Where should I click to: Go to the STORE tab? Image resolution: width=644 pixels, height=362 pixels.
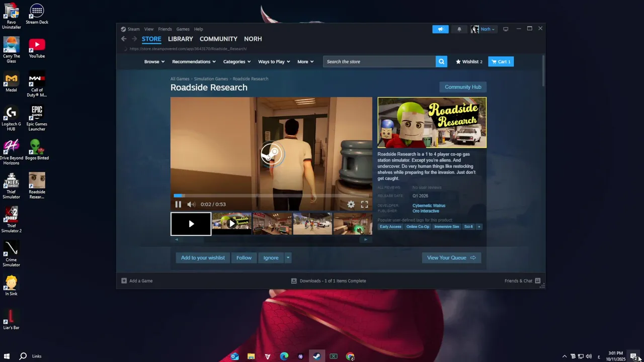click(151, 39)
